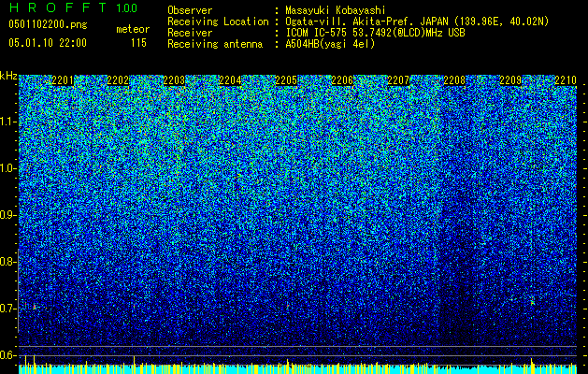
Task: Click the 2201 time marker
Action: coord(63,80)
